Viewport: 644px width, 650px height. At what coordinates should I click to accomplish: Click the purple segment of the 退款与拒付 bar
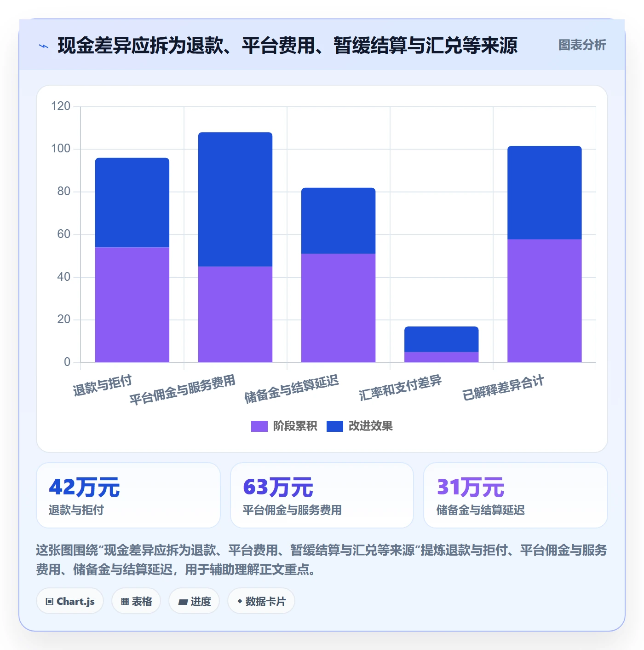point(132,305)
